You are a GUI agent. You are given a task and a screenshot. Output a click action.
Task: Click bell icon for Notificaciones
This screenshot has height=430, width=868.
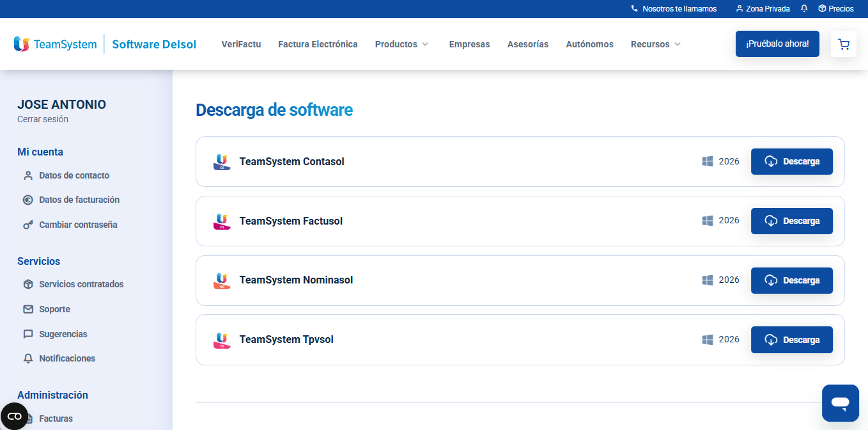pos(28,358)
